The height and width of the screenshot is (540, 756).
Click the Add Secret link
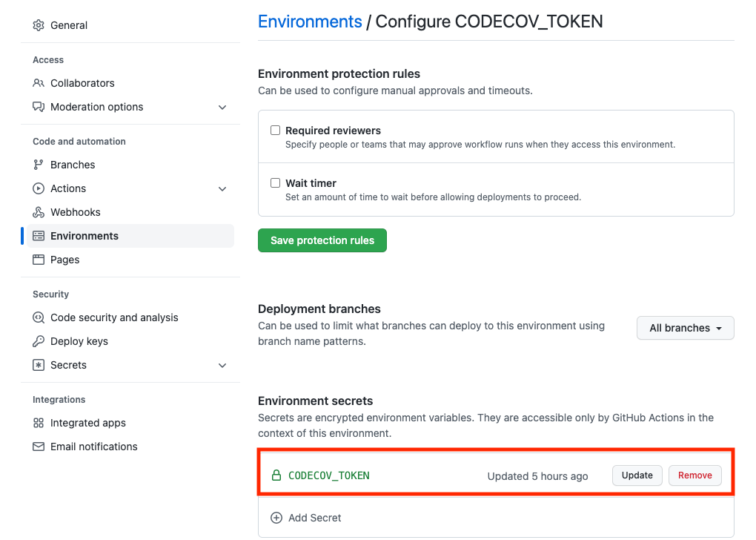pyautogui.click(x=314, y=518)
